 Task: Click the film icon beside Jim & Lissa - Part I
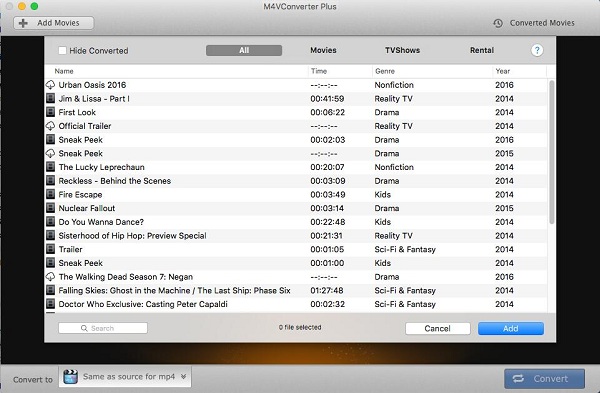coord(50,98)
